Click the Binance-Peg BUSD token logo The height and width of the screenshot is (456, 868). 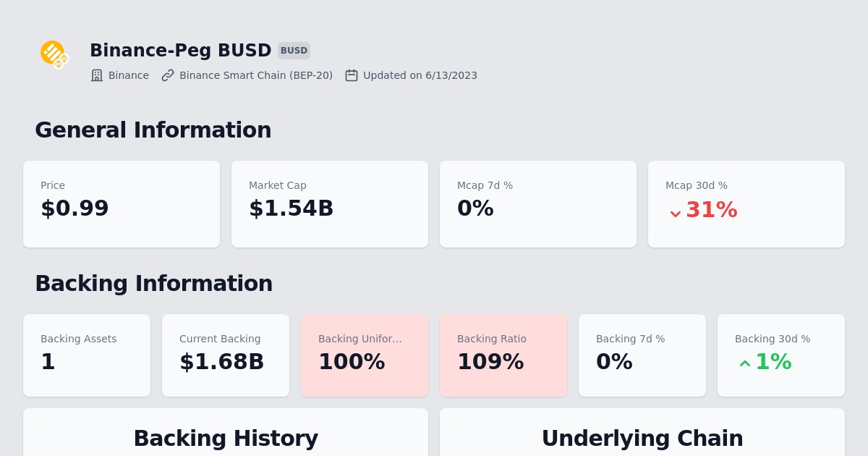[54, 55]
